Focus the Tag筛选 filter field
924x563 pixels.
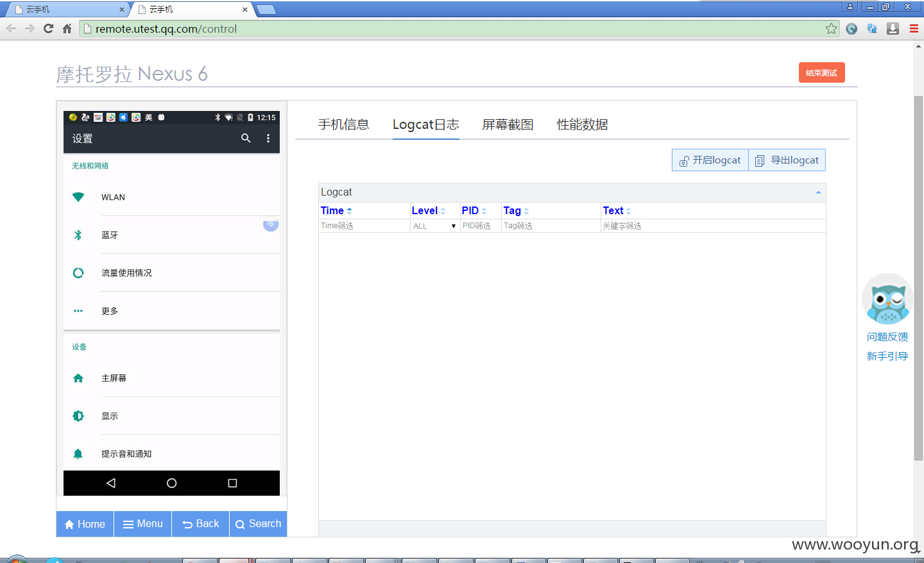tap(551, 226)
